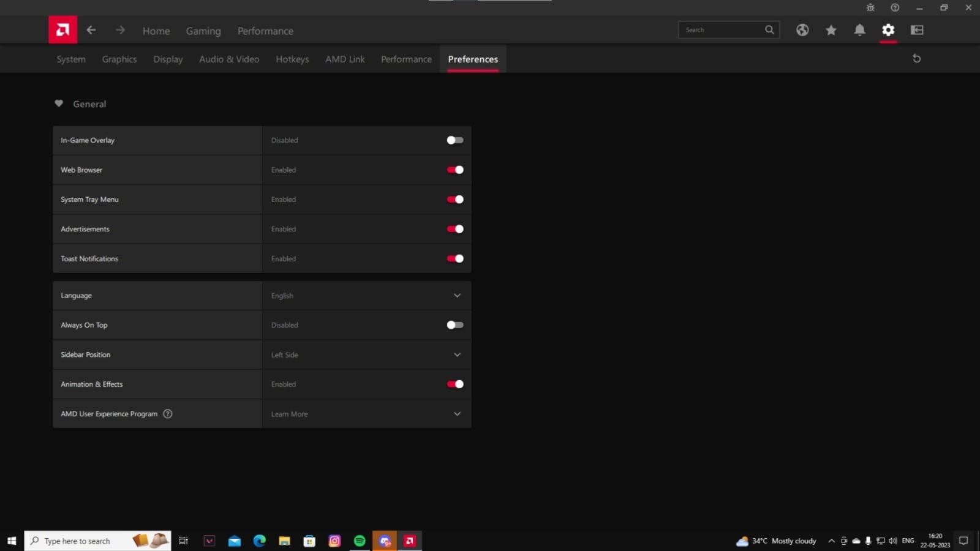Open the web browser globe icon

(802, 29)
